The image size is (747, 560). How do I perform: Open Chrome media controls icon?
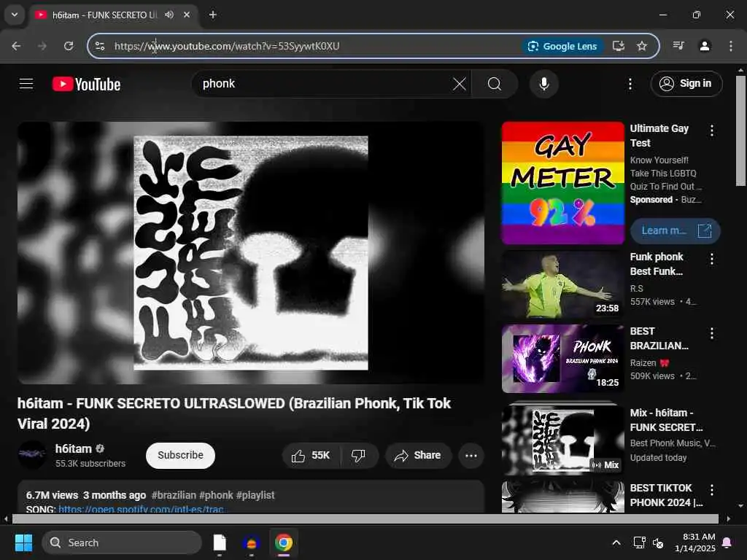[x=678, y=46]
